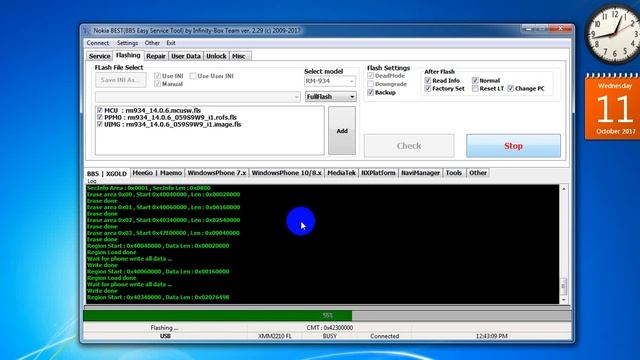Toggle the Factory Set checkbox
The height and width of the screenshot is (360, 640).
point(428,89)
